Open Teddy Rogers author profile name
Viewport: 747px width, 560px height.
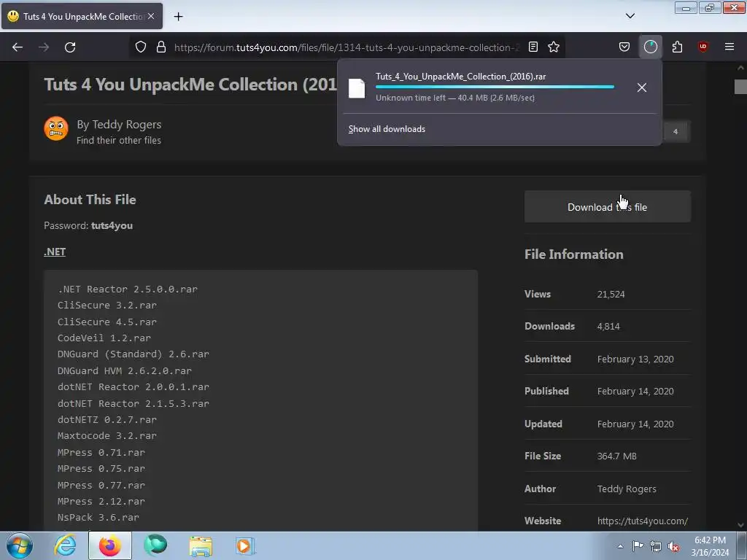[126, 125]
